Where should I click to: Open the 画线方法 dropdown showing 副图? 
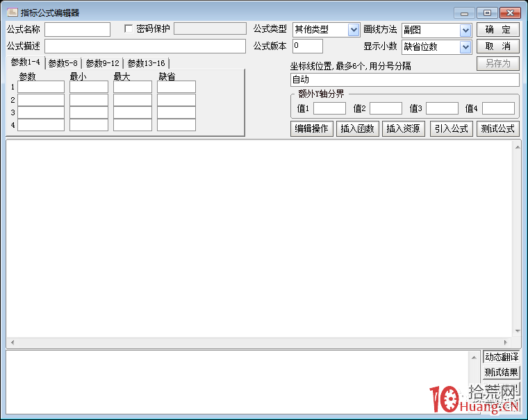click(x=465, y=31)
